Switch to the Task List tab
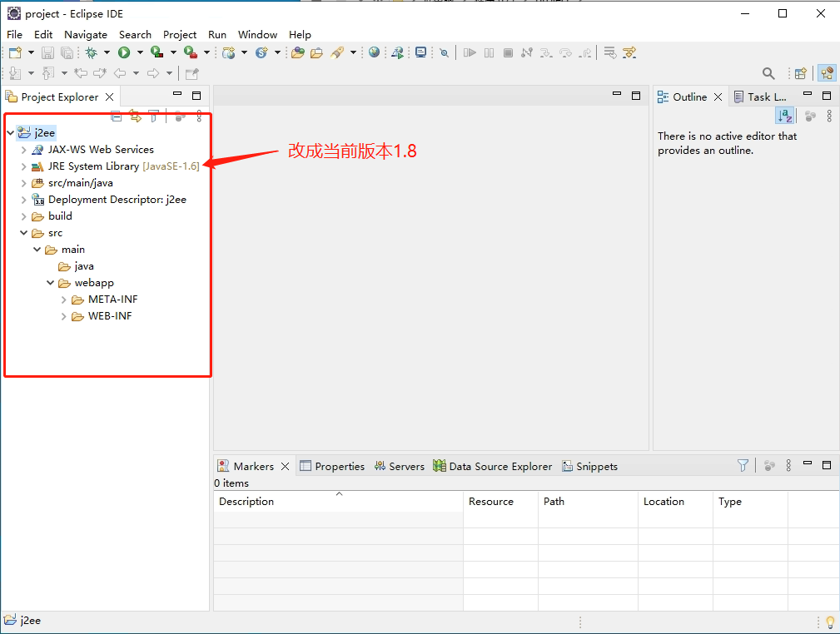The image size is (840, 634). point(761,97)
